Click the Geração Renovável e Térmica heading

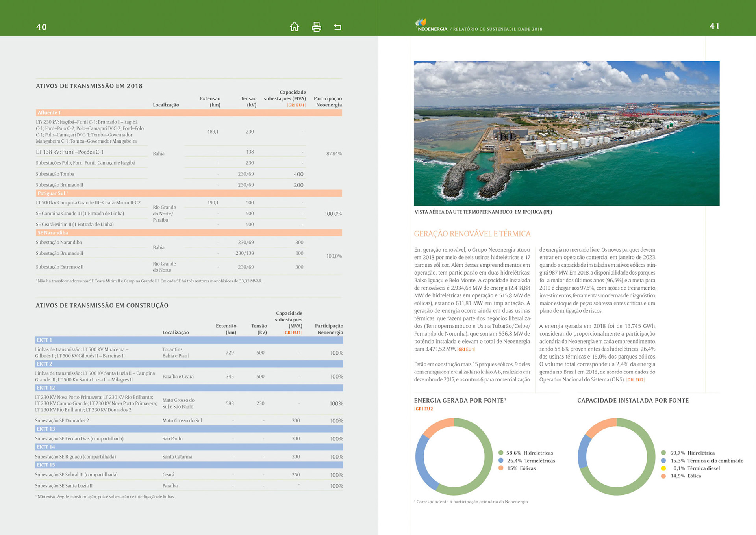(472, 234)
